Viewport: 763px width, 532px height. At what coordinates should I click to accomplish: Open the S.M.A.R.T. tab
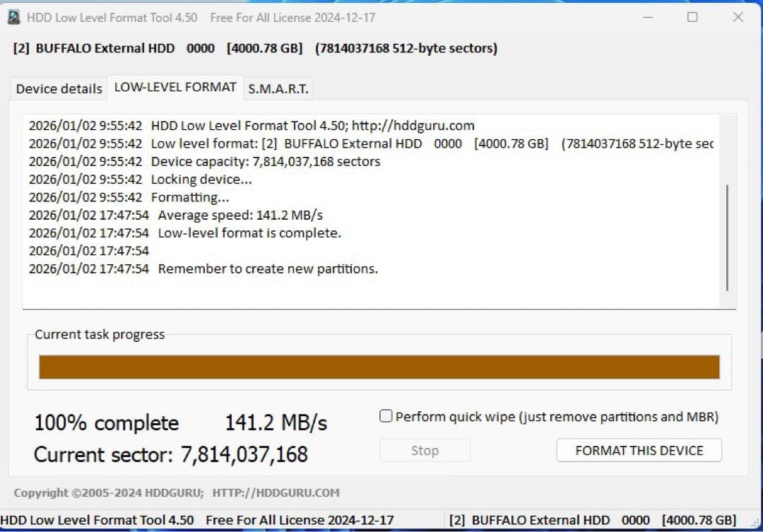pos(278,89)
